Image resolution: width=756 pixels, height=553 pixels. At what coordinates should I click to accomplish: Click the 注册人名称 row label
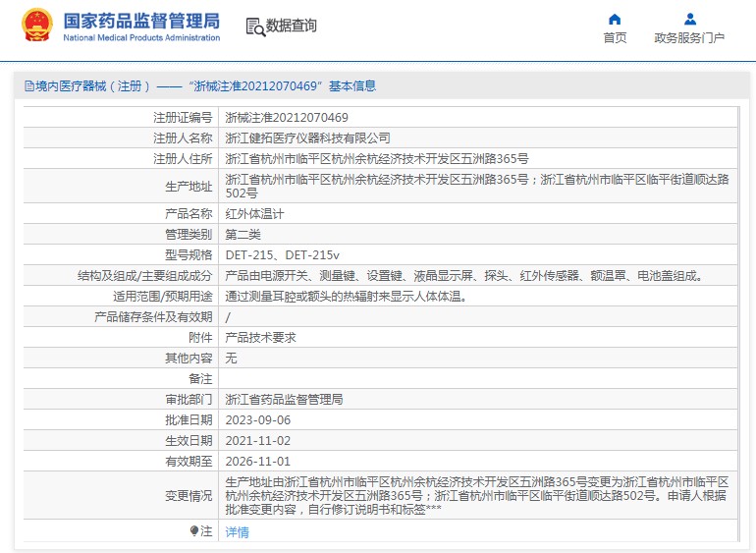[183, 138]
